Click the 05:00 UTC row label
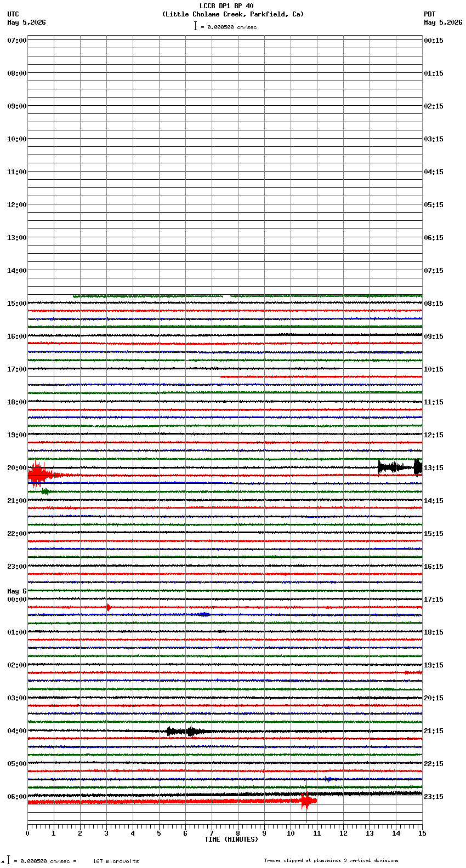The image size is (466, 868). [x=17, y=764]
